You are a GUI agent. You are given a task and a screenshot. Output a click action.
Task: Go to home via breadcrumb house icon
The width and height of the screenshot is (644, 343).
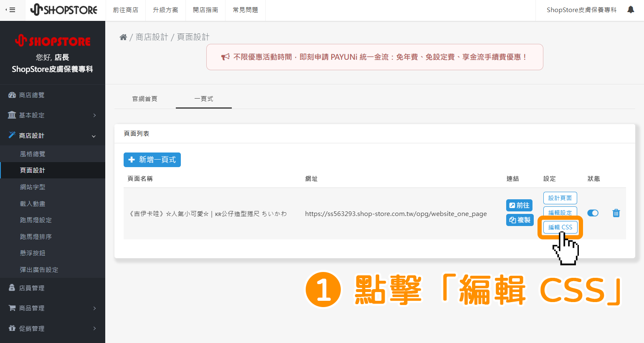(123, 37)
